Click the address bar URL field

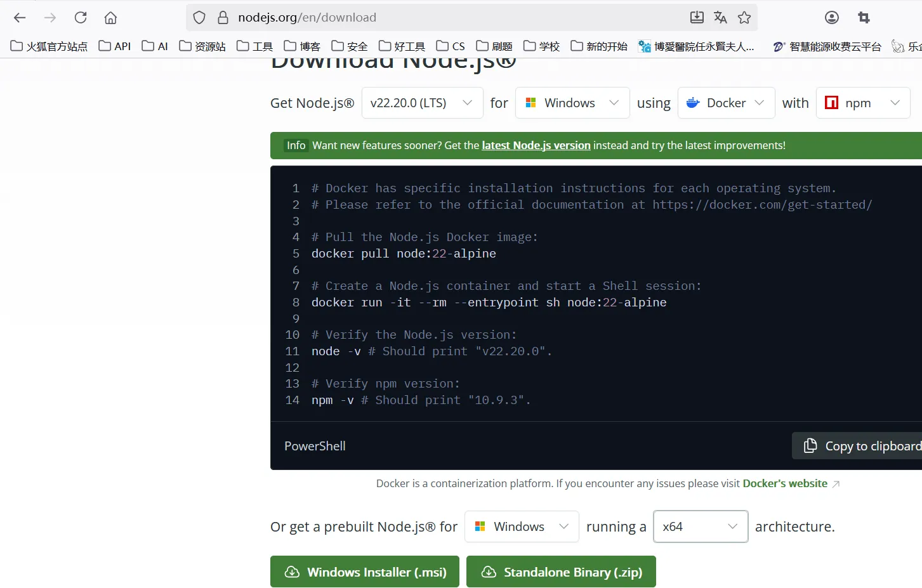(444, 18)
